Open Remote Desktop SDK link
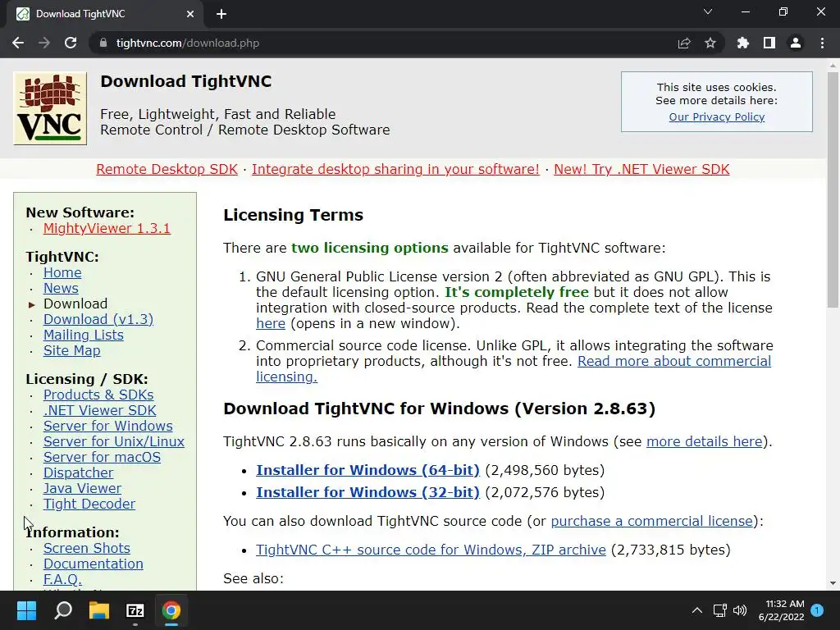The image size is (840, 630). tap(167, 169)
